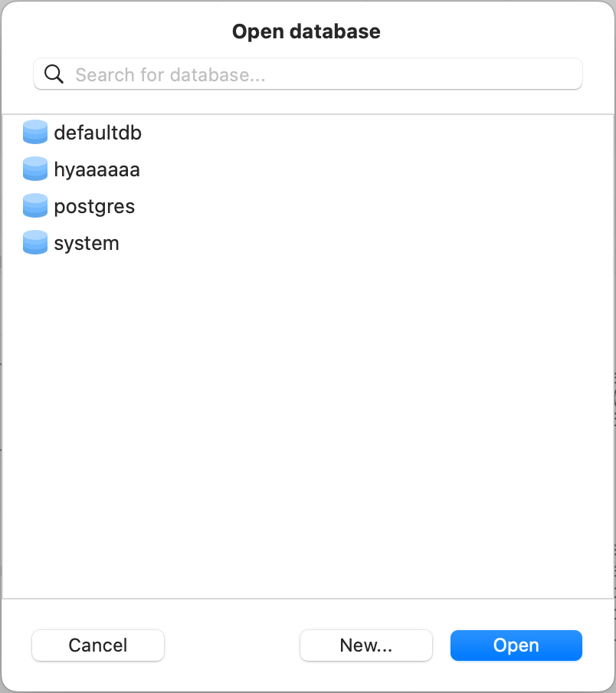616x693 pixels.
Task: Select the postgres database entry
Action: pos(93,205)
